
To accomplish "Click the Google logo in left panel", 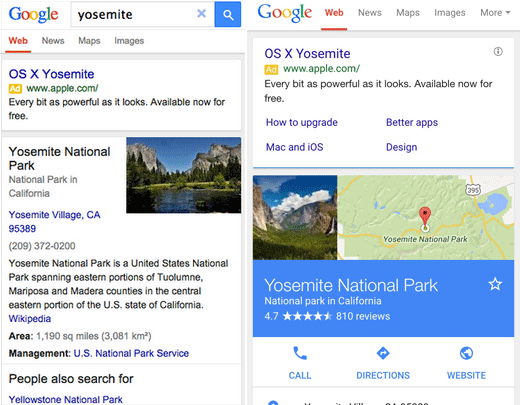I will tap(33, 14).
